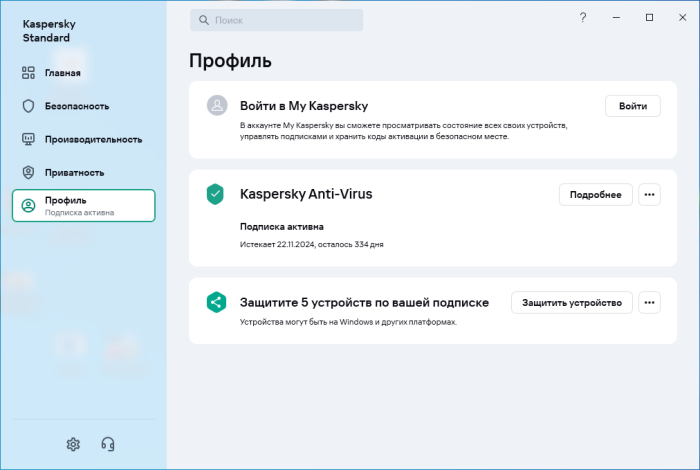Screen dimensions: 700x470
Task: Click the magnifier icon in search
Action: [204, 20]
